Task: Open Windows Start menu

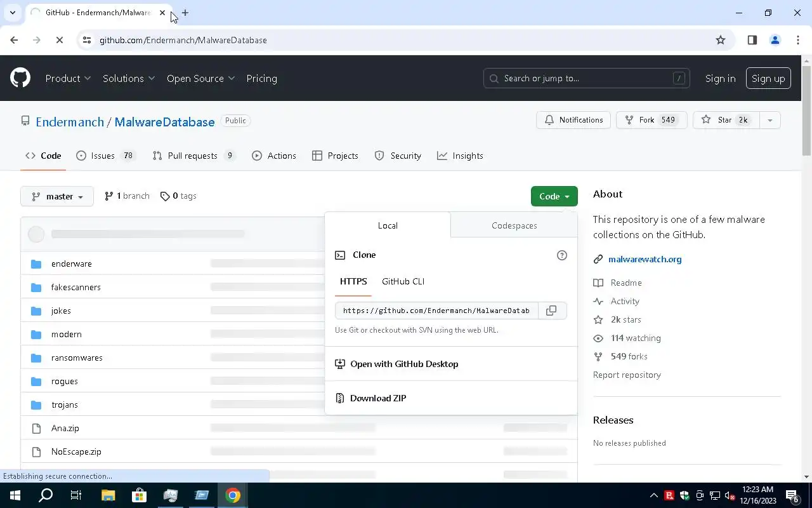Action: [x=15, y=495]
